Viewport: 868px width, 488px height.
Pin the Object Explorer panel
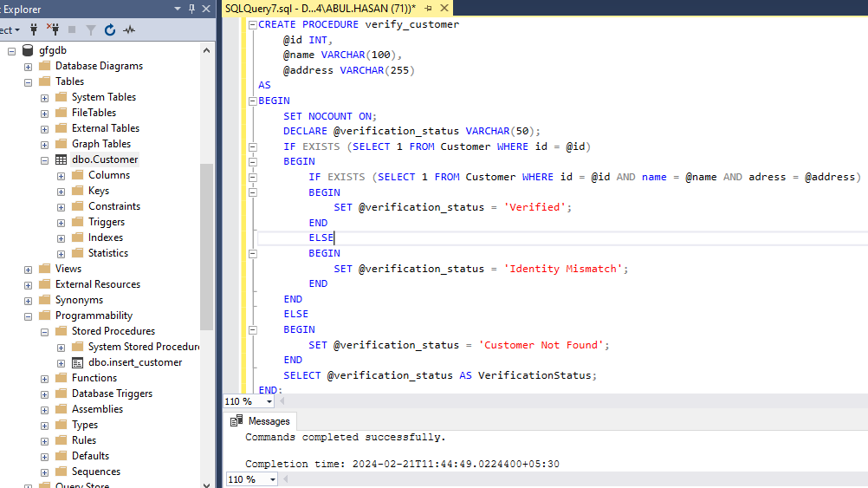191,9
